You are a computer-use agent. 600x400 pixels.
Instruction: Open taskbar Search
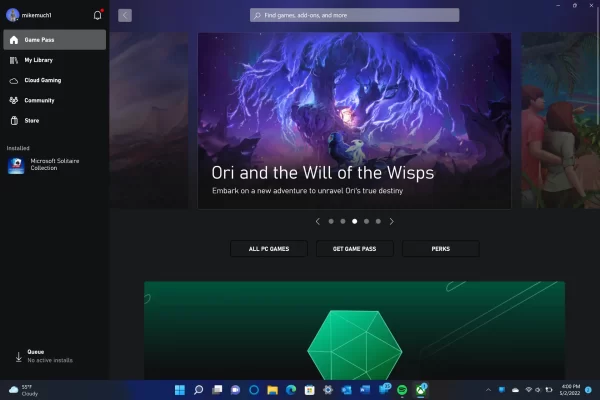[x=198, y=390]
